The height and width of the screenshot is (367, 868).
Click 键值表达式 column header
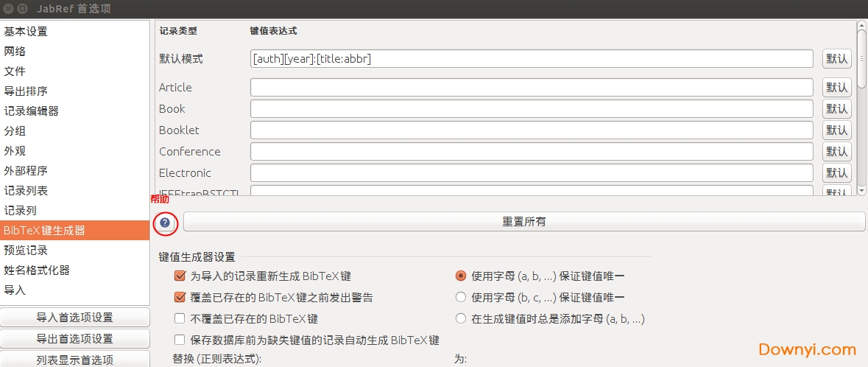click(x=273, y=31)
